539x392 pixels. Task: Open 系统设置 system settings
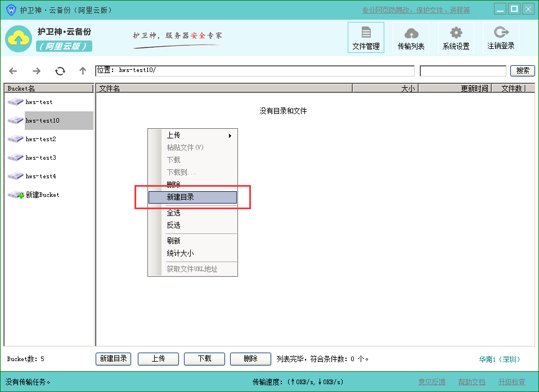[x=456, y=38]
